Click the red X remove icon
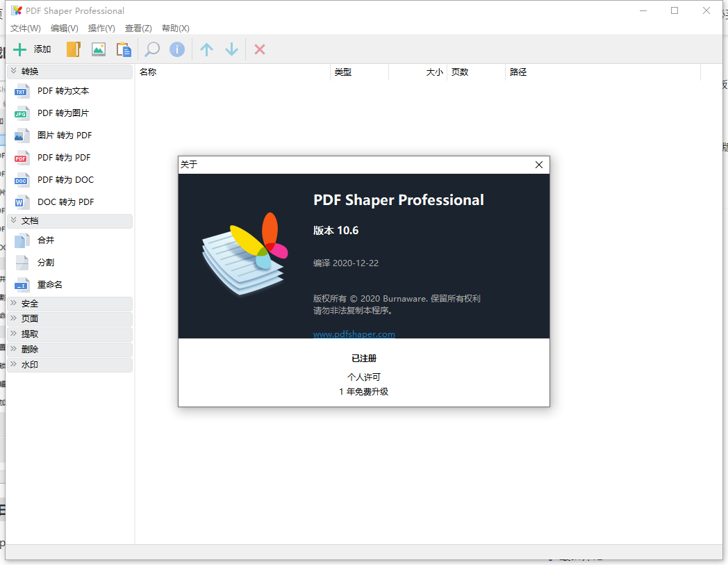The width and height of the screenshot is (728, 565). point(259,49)
